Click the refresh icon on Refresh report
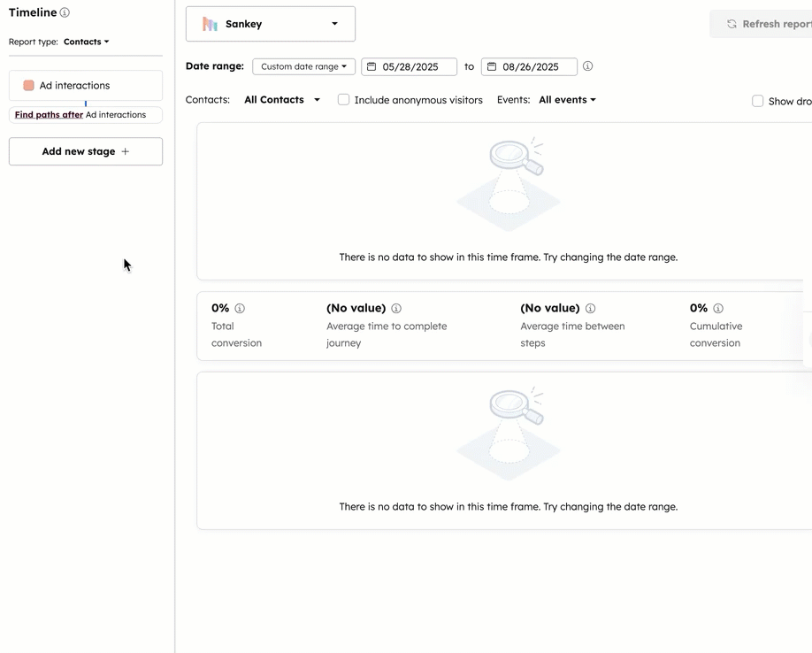 (732, 24)
